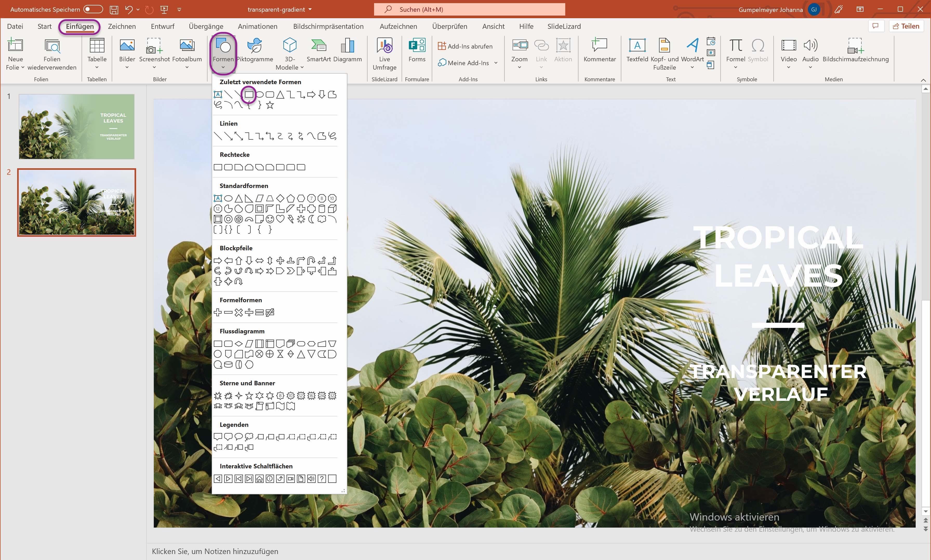The height and width of the screenshot is (560, 931).
Task: Click Add-Ins abrufen
Action: (465, 46)
